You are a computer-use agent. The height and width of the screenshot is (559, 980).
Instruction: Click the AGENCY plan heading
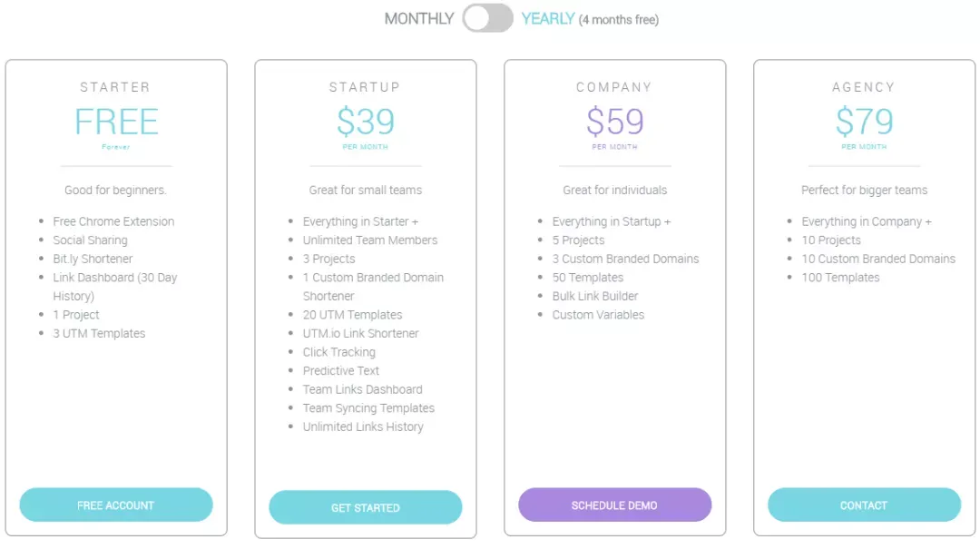(864, 87)
